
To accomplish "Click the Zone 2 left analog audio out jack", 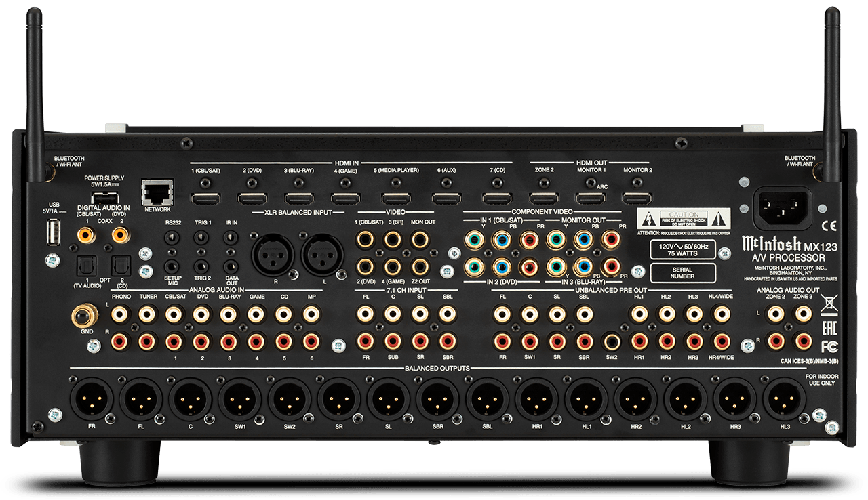I will [x=776, y=314].
